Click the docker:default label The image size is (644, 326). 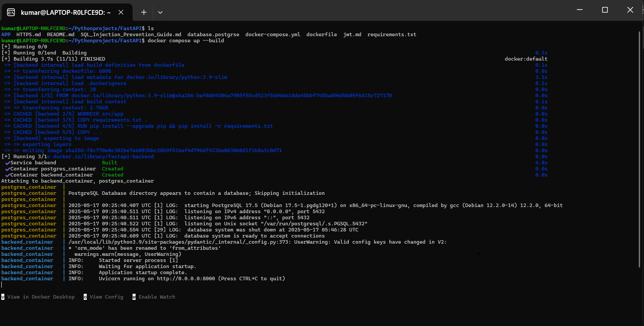pos(526,59)
